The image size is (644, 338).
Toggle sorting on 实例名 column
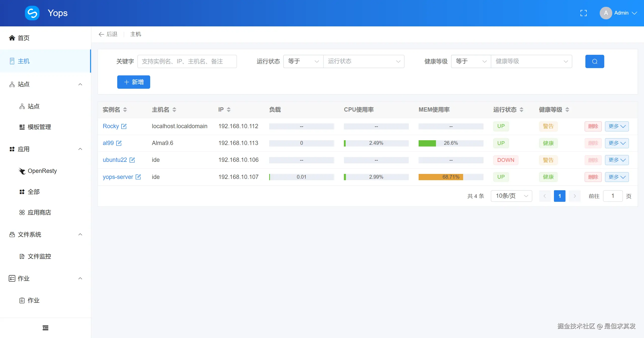(x=125, y=110)
